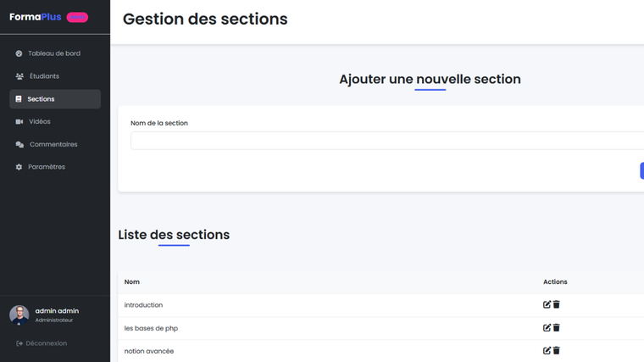Delete the les bases de php section

[557, 327]
